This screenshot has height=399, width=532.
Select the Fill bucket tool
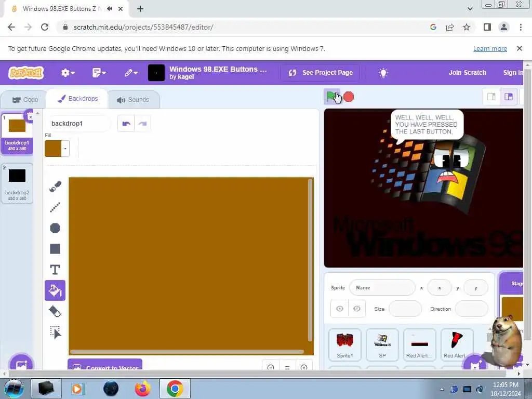click(55, 290)
